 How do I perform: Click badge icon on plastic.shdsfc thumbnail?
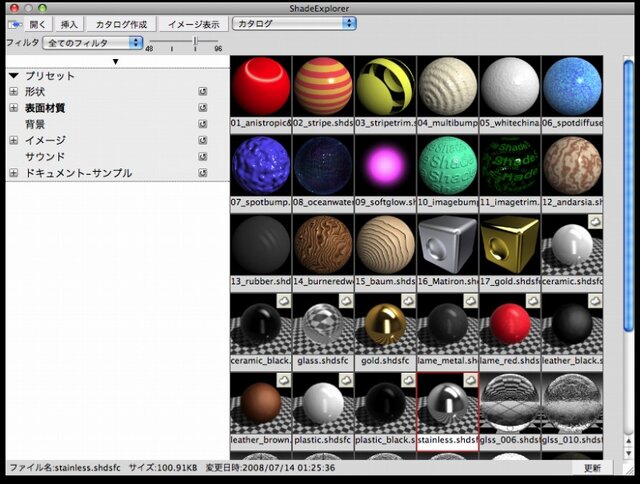[x=346, y=380]
